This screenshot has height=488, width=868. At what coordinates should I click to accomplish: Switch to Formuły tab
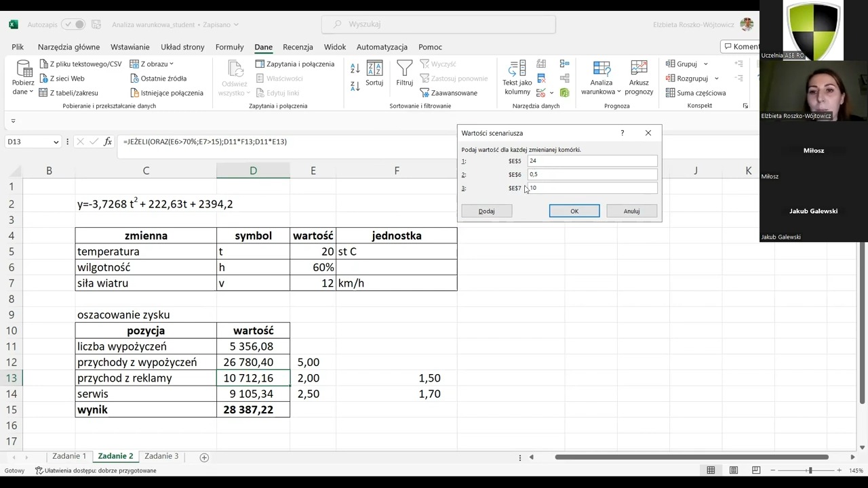229,47
